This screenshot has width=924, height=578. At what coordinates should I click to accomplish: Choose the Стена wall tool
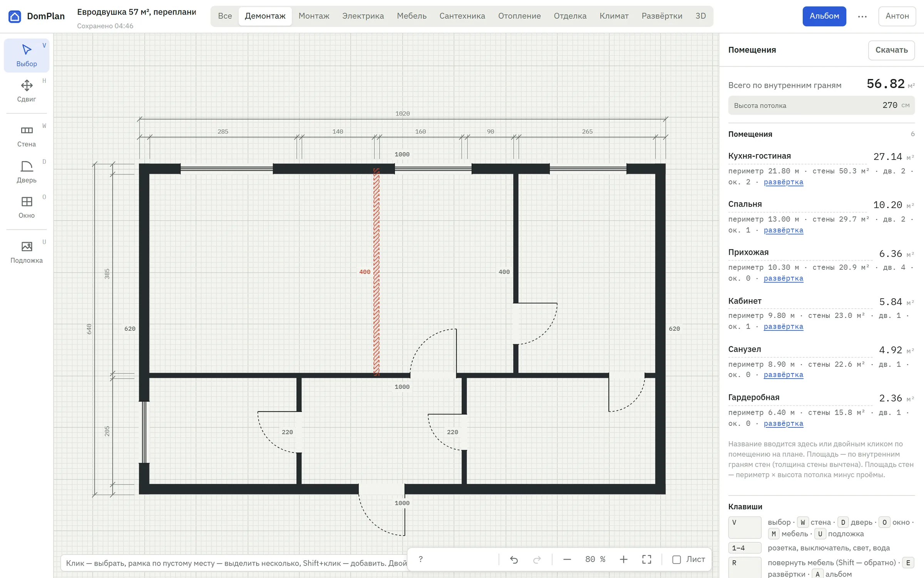(x=27, y=136)
